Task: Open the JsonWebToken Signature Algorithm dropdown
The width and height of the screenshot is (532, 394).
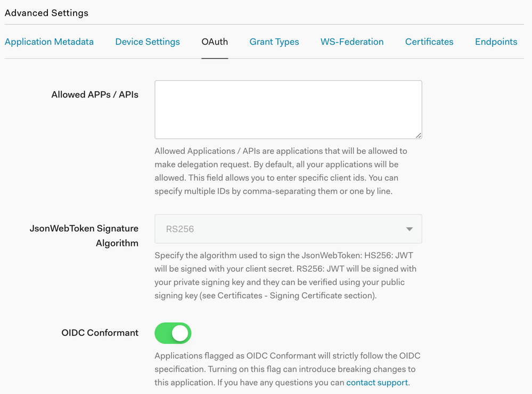Action: (288, 228)
